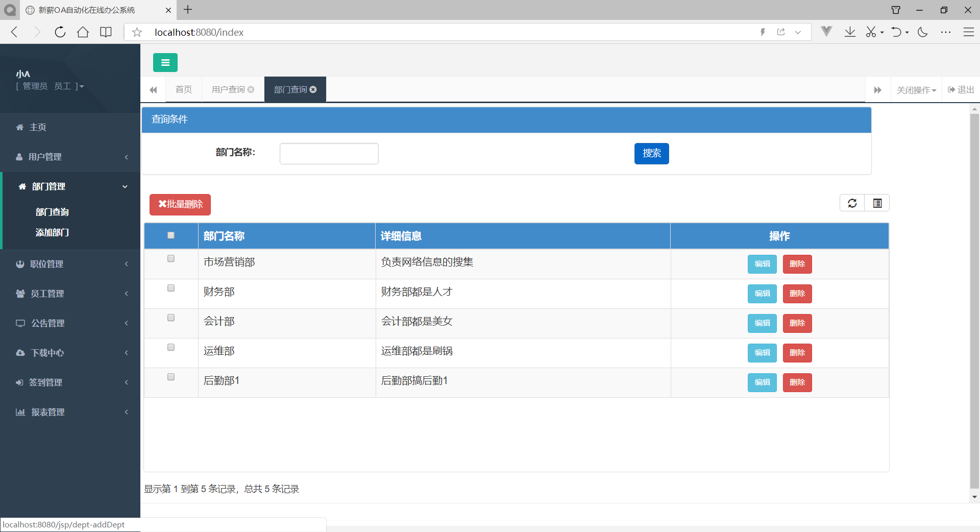Open the browser reading mode book icon

click(x=106, y=32)
